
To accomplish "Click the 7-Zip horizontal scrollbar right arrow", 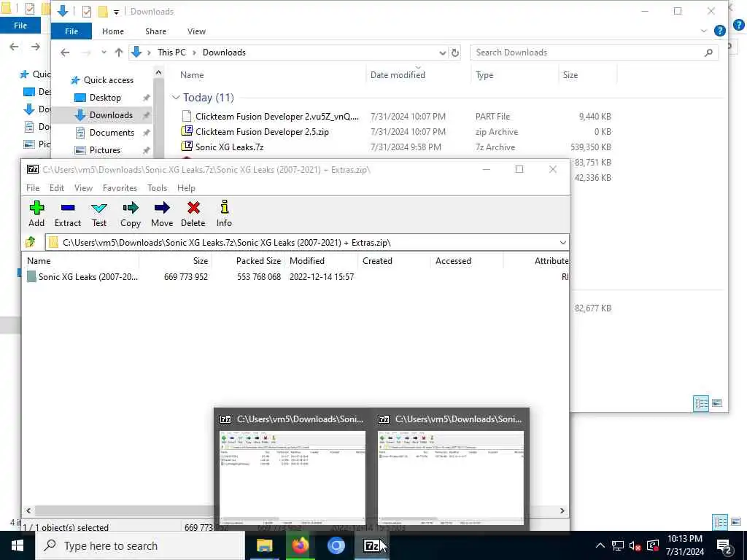I will (x=562, y=510).
